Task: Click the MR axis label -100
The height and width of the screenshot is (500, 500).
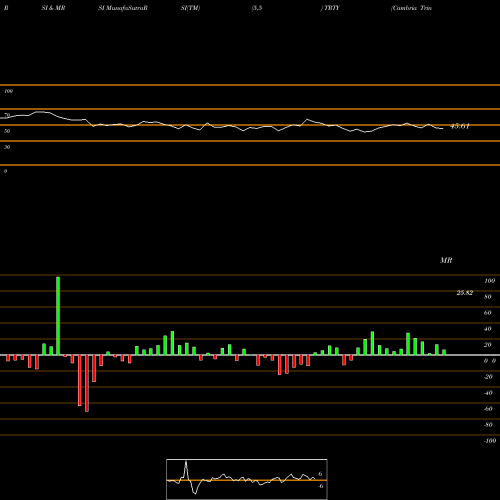Action: pyautogui.click(x=490, y=441)
